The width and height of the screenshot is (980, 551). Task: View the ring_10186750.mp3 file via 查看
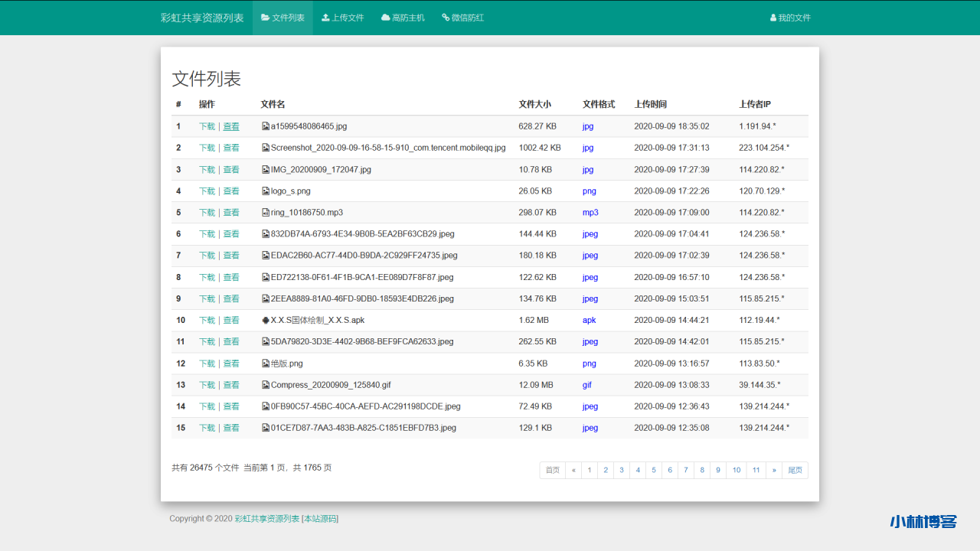(x=231, y=213)
